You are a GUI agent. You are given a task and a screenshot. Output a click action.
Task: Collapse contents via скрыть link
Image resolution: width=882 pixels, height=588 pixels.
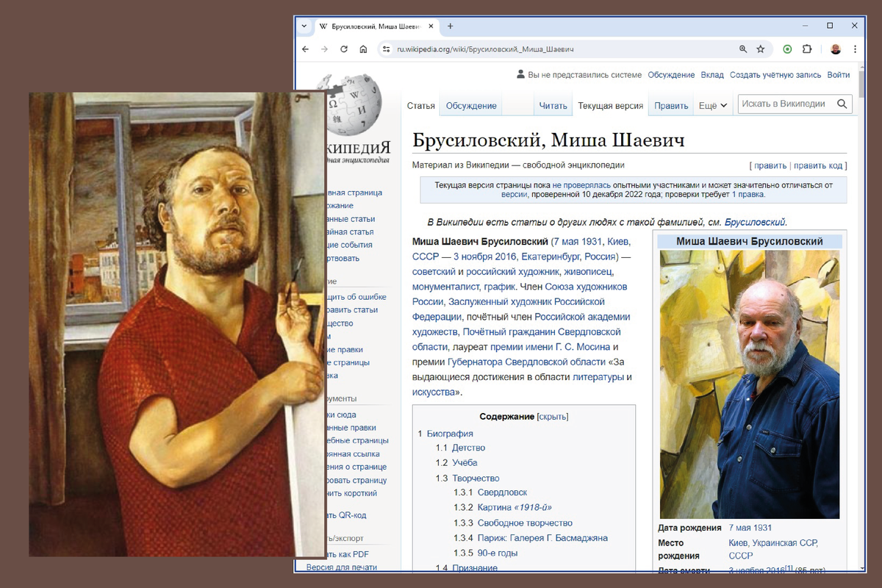(553, 417)
